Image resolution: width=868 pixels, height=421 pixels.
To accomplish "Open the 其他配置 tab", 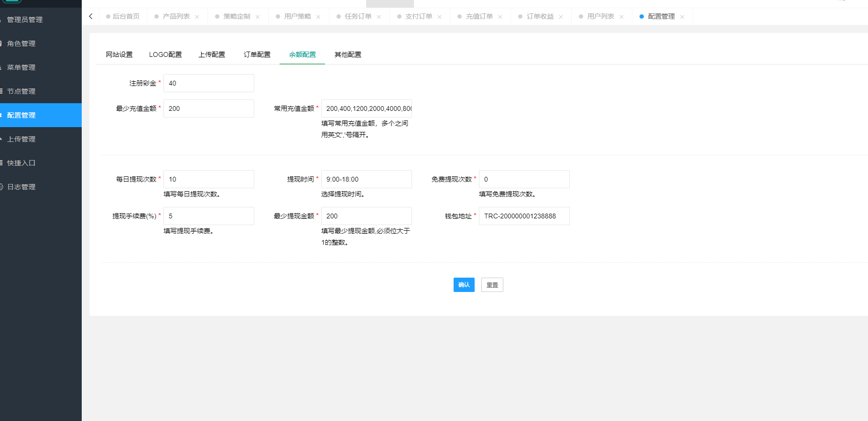I will [347, 54].
